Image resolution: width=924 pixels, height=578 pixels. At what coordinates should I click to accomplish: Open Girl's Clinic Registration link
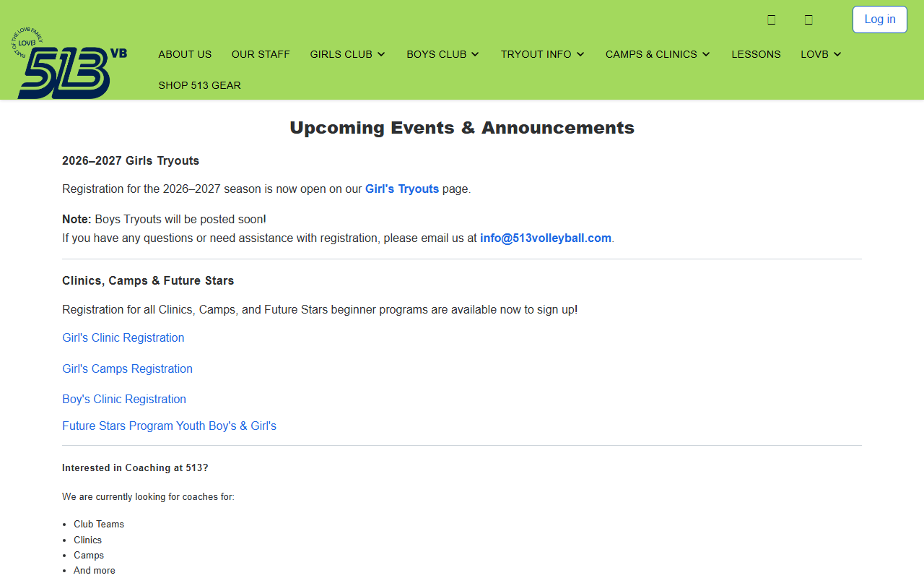coord(123,338)
